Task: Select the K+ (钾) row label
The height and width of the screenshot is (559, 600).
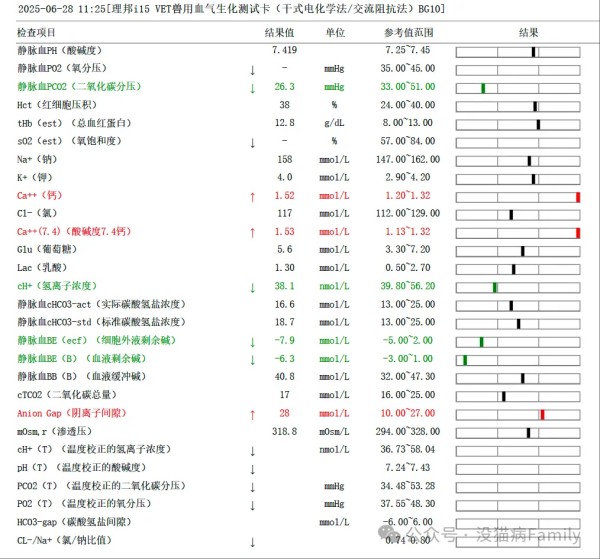Action: (x=35, y=178)
